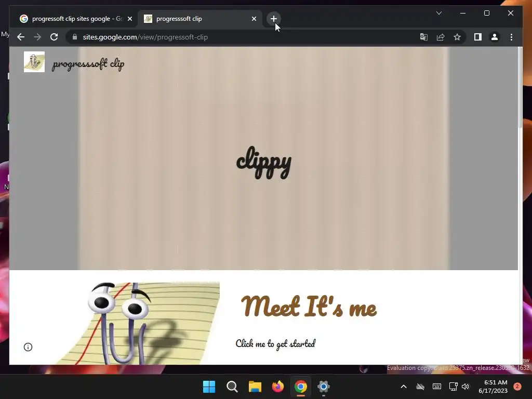This screenshot has width=532, height=399.
Task: Bookmark this page with the star icon
Action: click(x=457, y=37)
